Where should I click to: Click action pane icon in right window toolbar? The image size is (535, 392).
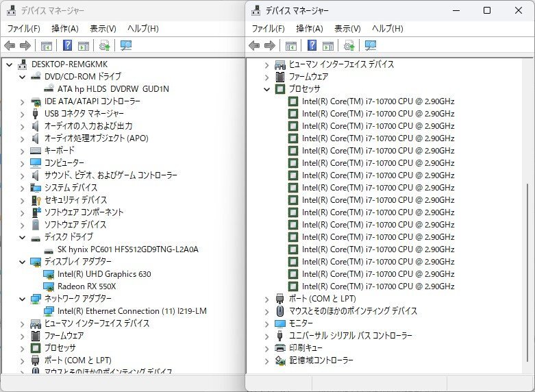coord(328,46)
